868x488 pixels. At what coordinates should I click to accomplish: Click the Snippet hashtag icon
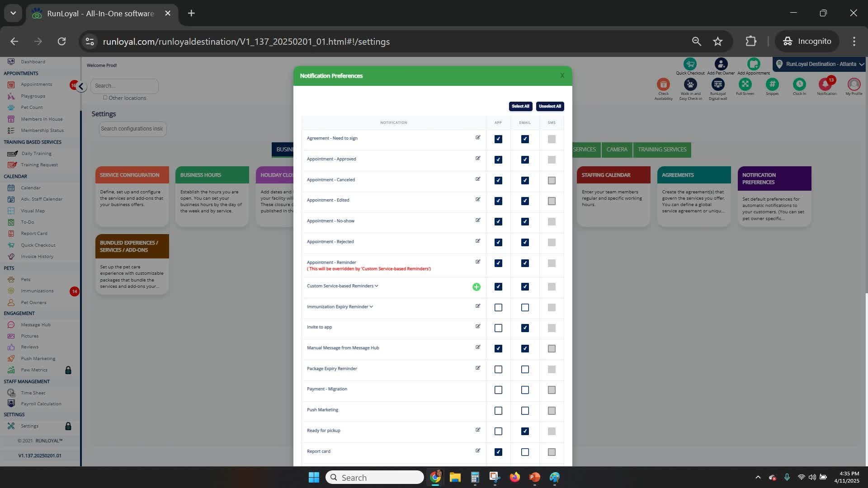click(772, 84)
